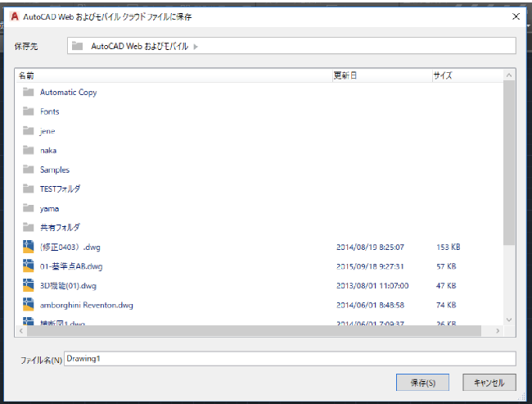Viewport: 532px width, 404px height.
Task: Click vertical scrollbar down arrow
Action: coord(509,320)
